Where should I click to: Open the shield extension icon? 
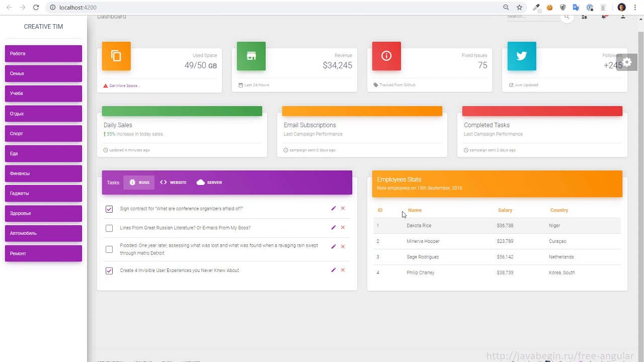(563, 8)
